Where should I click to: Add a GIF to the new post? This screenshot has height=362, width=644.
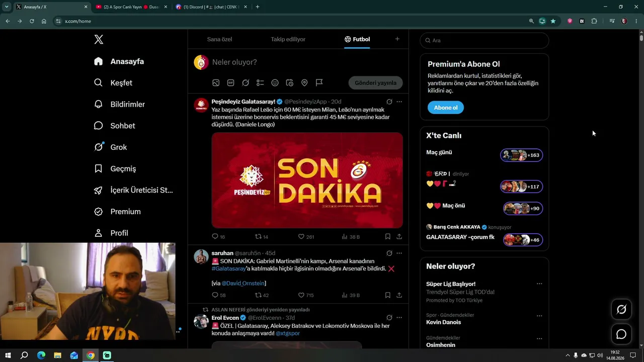(x=231, y=82)
